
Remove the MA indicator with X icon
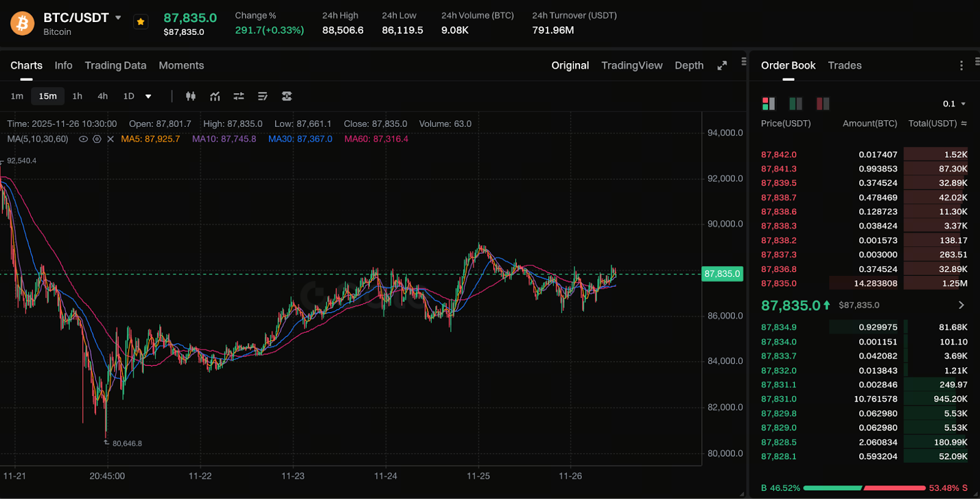(110, 139)
